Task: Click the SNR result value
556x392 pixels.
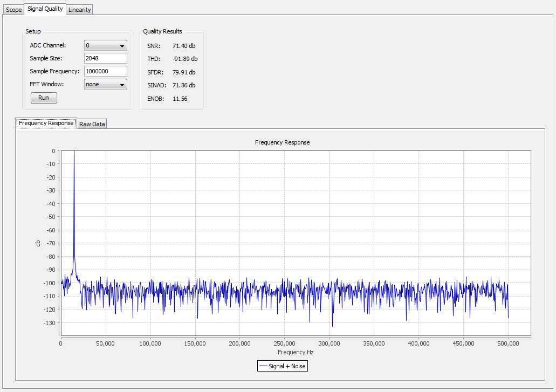Action: point(180,46)
